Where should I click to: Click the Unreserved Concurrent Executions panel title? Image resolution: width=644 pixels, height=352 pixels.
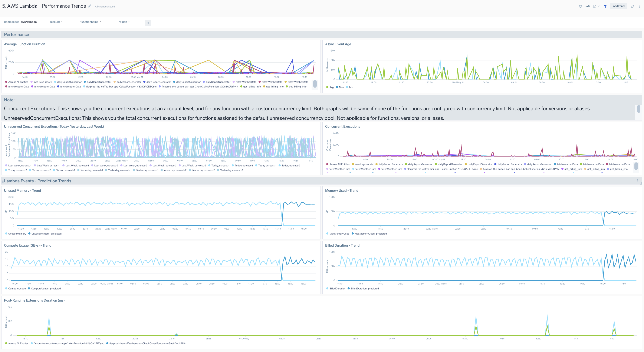(x=54, y=127)
